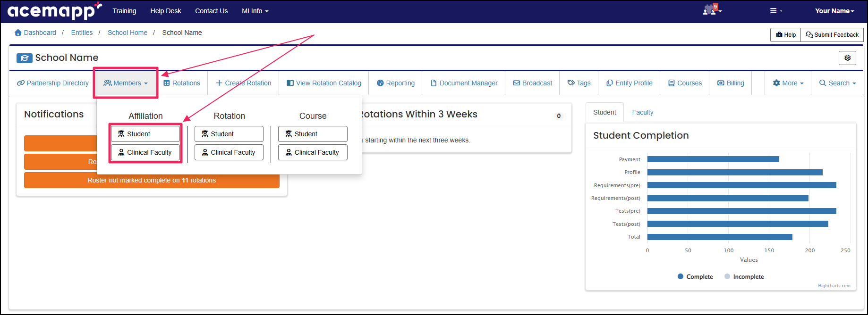Select Student under Affiliation
This screenshot has width=868, height=315.
click(x=145, y=134)
